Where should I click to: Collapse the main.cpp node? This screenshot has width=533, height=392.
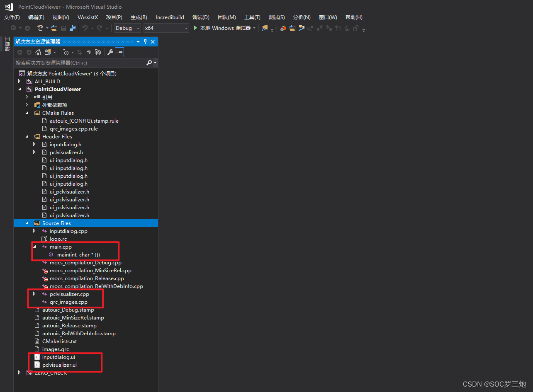coord(34,247)
